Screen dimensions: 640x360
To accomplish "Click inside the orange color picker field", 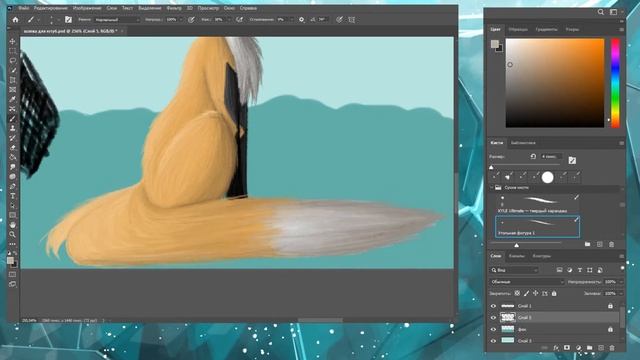I will coord(555,83).
